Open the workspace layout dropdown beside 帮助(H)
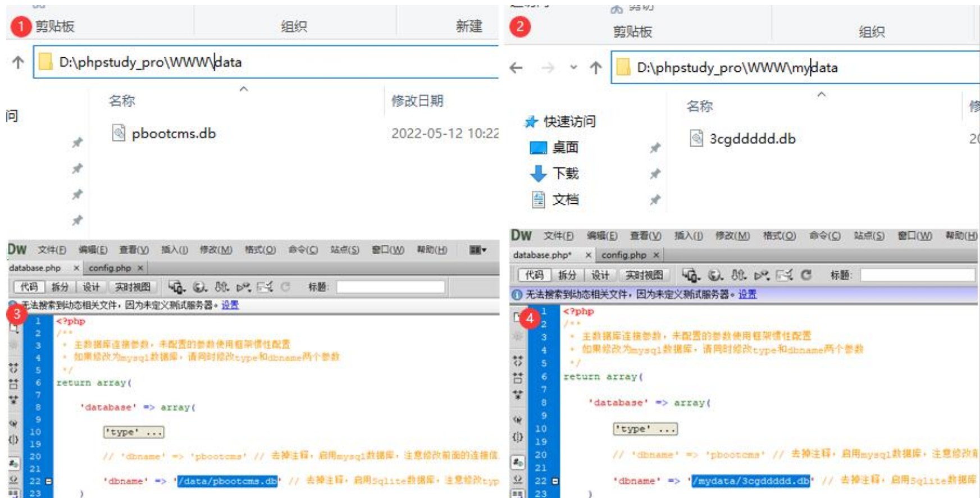This screenshot has height=498, width=980. pyautogui.click(x=478, y=250)
